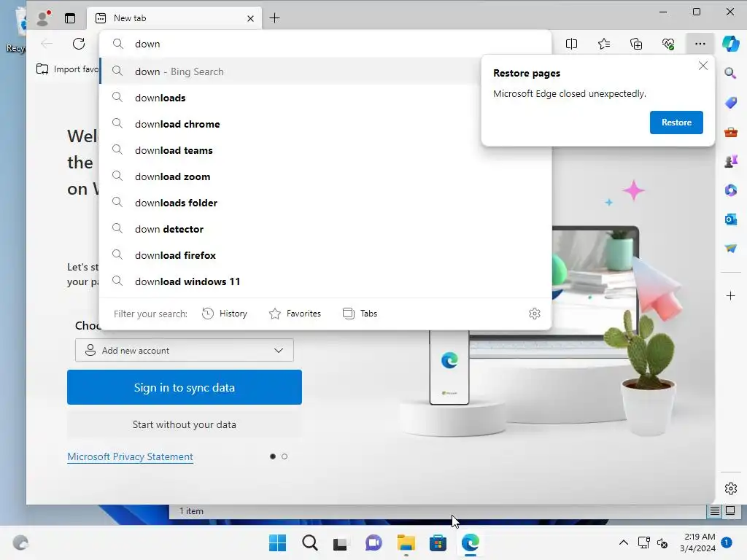
Task: Open sidebar Tools briefcase icon
Action: pyautogui.click(x=730, y=132)
